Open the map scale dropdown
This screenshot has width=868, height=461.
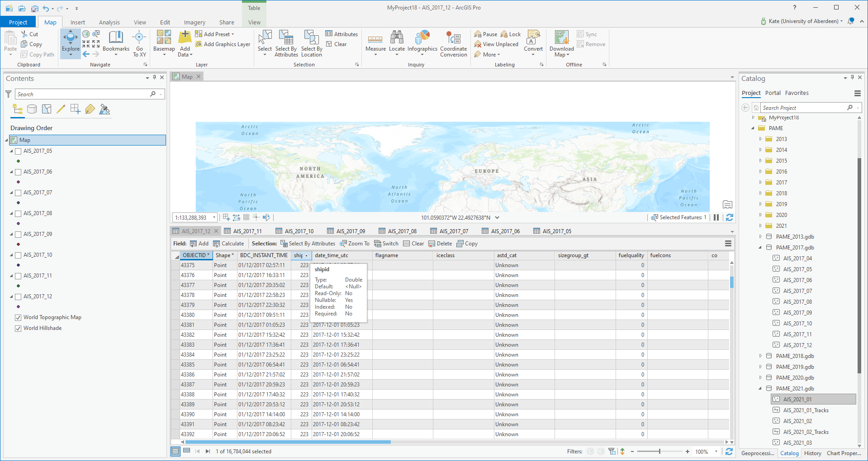(214, 218)
